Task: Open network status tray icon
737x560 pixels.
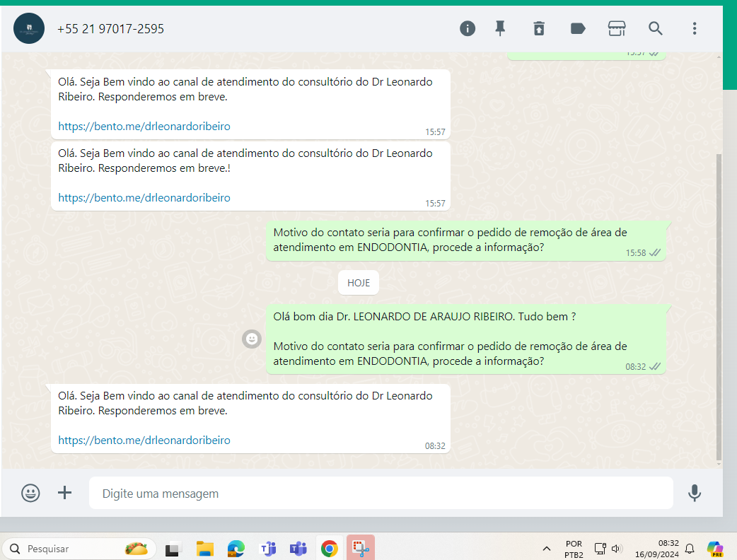Action: pyautogui.click(x=600, y=548)
